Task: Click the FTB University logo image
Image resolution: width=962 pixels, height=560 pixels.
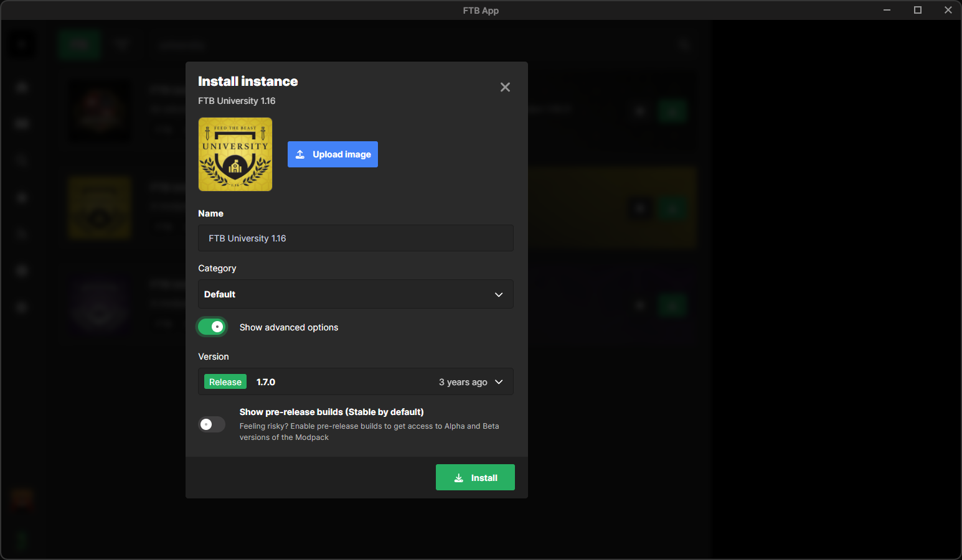Action: pyautogui.click(x=235, y=154)
